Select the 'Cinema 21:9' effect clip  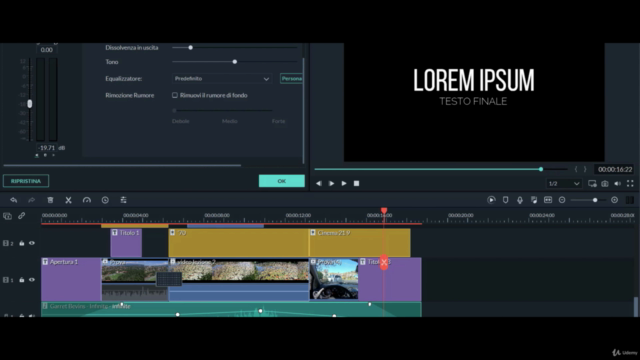pyautogui.click(x=360, y=243)
